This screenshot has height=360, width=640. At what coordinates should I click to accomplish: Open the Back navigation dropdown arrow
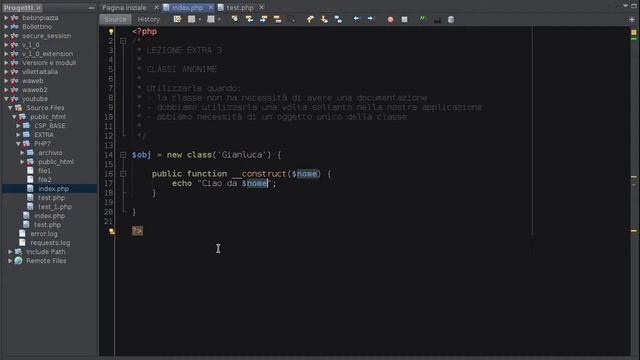click(200, 19)
